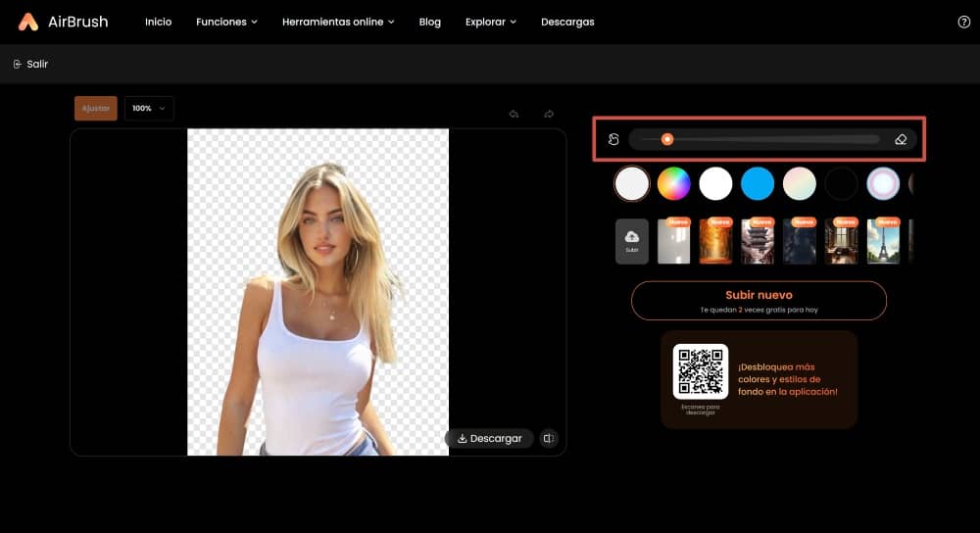980x533 pixels.
Task: Select the gray studio room background
Action: click(x=674, y=241)
